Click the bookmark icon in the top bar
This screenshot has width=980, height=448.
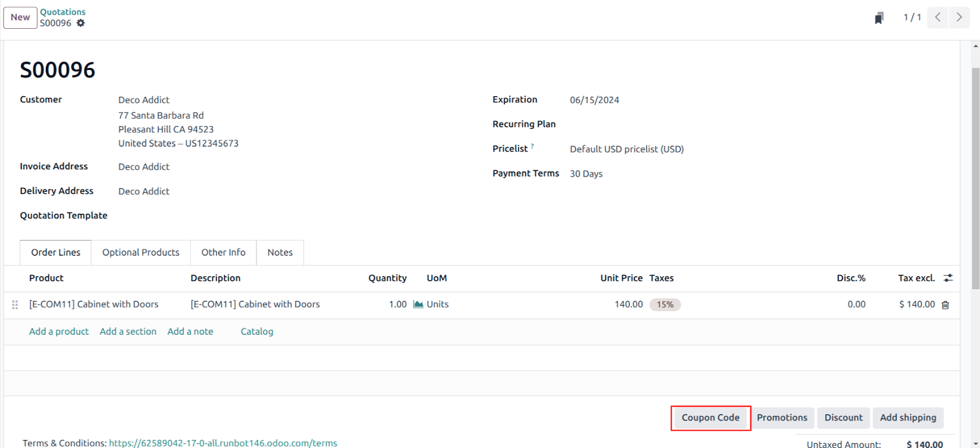(879, 18)
